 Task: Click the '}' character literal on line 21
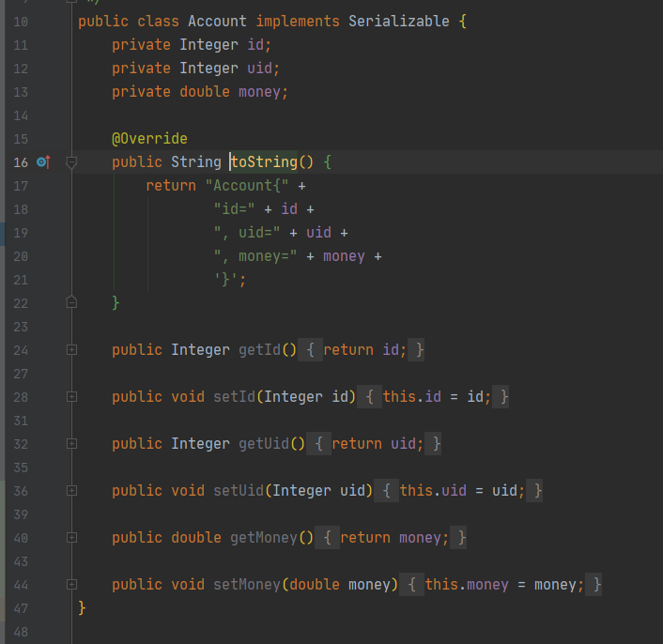pos(226,280)
